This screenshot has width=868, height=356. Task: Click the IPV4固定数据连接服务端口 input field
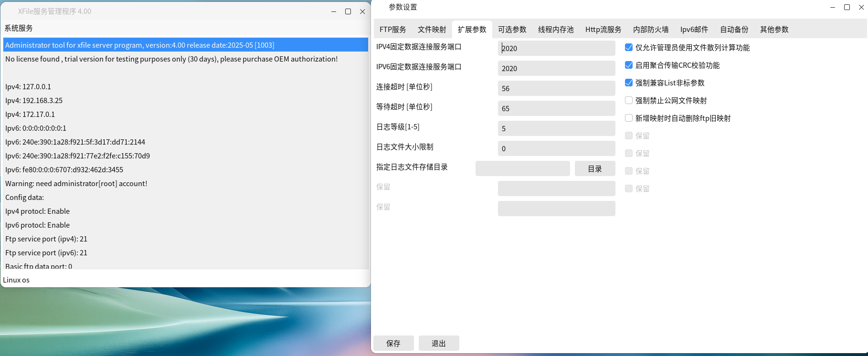coord(556,48)
